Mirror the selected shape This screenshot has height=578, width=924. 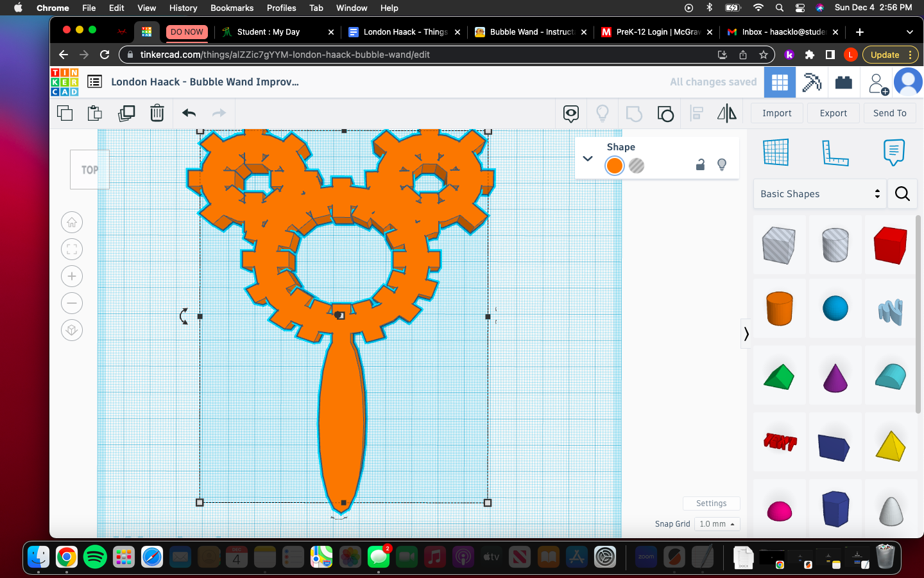click(x=727, y=114)
